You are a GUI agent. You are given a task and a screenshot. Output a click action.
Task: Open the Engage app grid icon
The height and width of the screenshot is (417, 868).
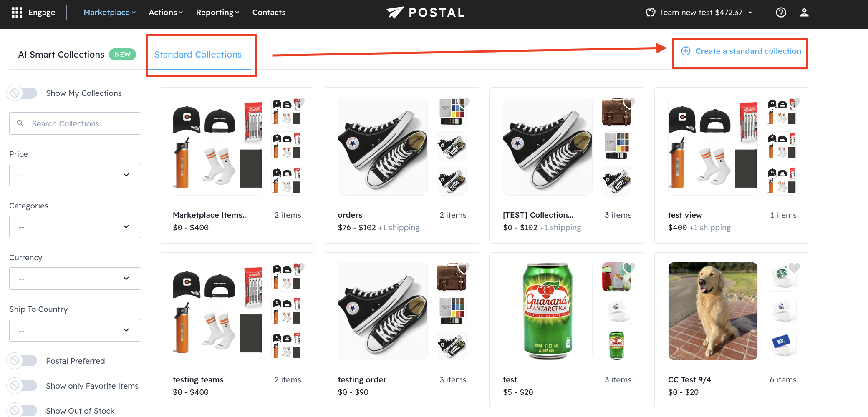tap(17, 13)
